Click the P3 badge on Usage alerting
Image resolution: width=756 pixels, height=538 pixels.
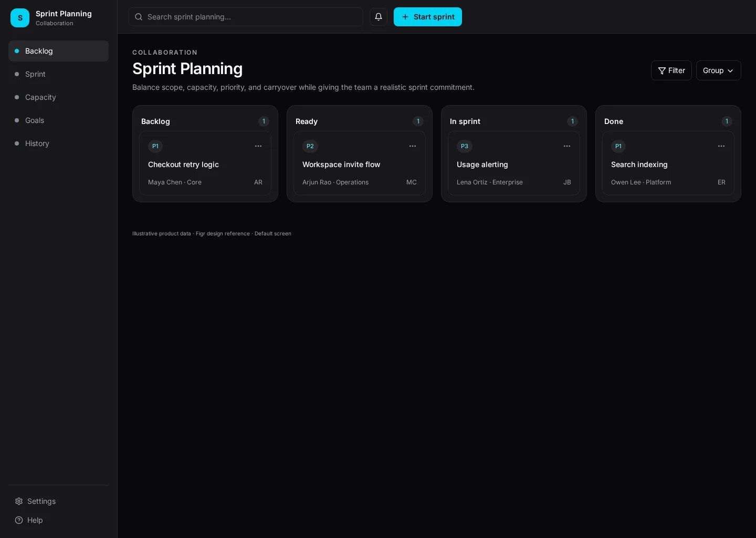(465, 146)
